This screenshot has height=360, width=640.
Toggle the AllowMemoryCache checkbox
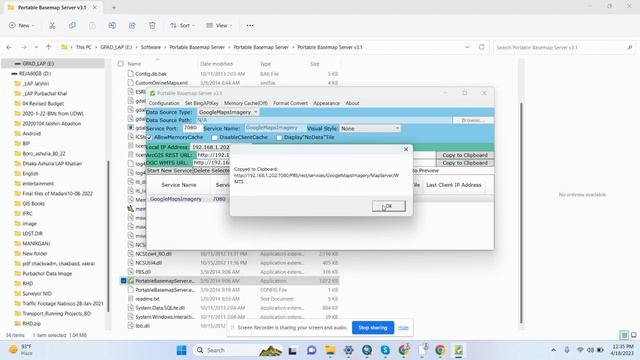point(149,138)
